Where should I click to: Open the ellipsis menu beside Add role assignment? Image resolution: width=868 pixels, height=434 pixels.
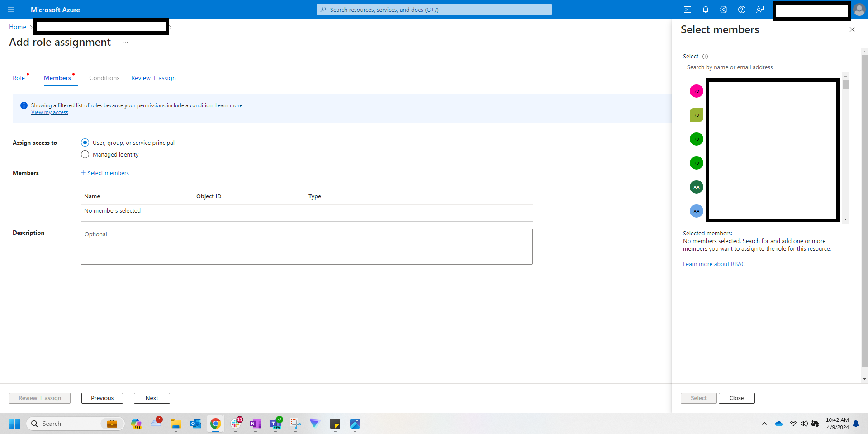coord(125,42)
